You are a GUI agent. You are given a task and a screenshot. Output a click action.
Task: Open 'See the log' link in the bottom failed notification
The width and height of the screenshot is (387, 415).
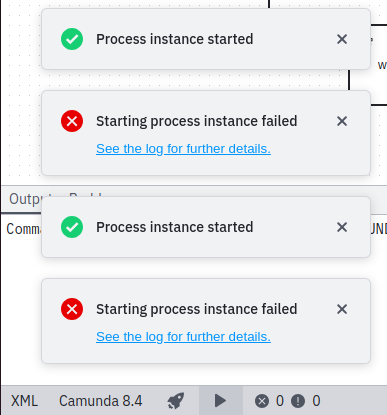[x=183, y=337]
